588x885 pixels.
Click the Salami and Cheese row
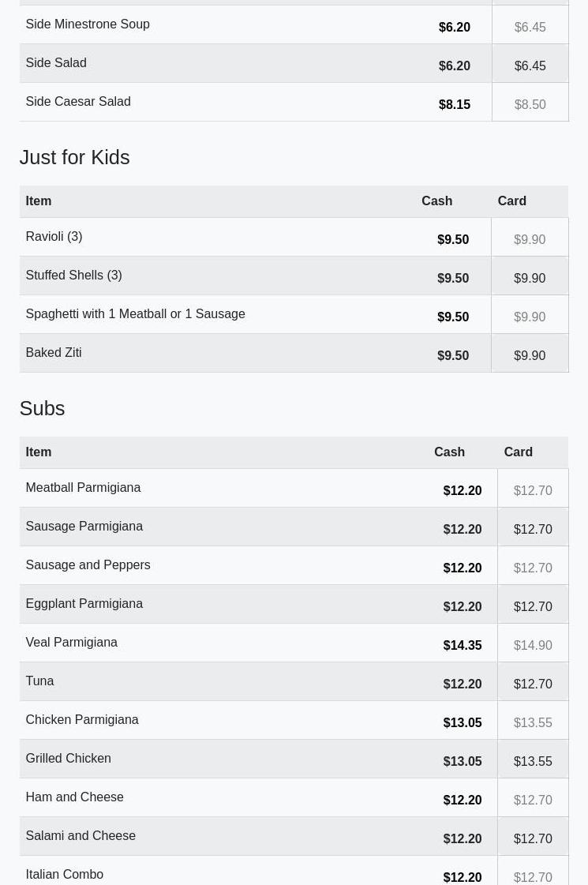pyautogui.click(x=294, y=836)
